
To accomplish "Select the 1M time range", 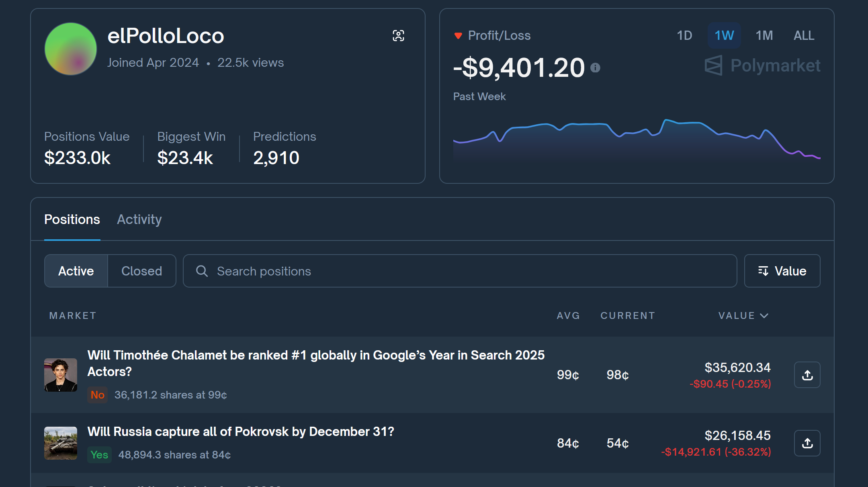I will [x=764, y=35].
